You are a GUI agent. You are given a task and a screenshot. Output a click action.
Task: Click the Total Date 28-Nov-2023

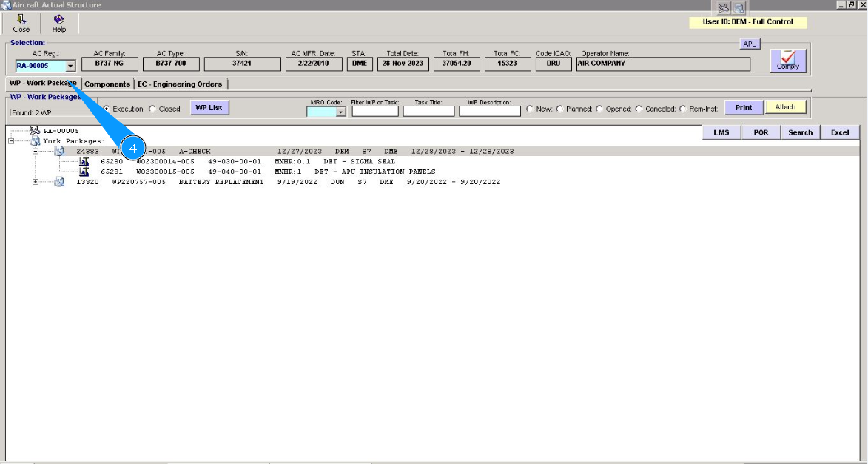point(403,64)
